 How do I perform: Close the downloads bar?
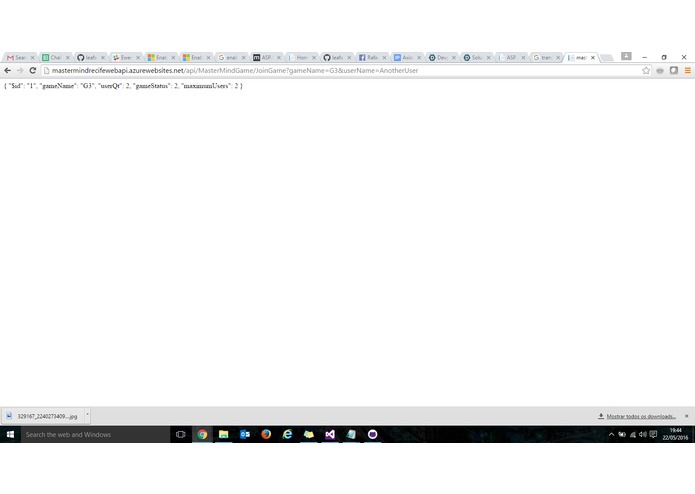click(687, 416)
